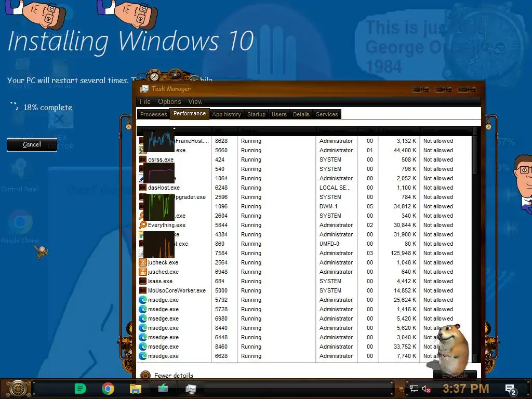
Task: Select the jusched.exe process name
Action: click(163, 272)
